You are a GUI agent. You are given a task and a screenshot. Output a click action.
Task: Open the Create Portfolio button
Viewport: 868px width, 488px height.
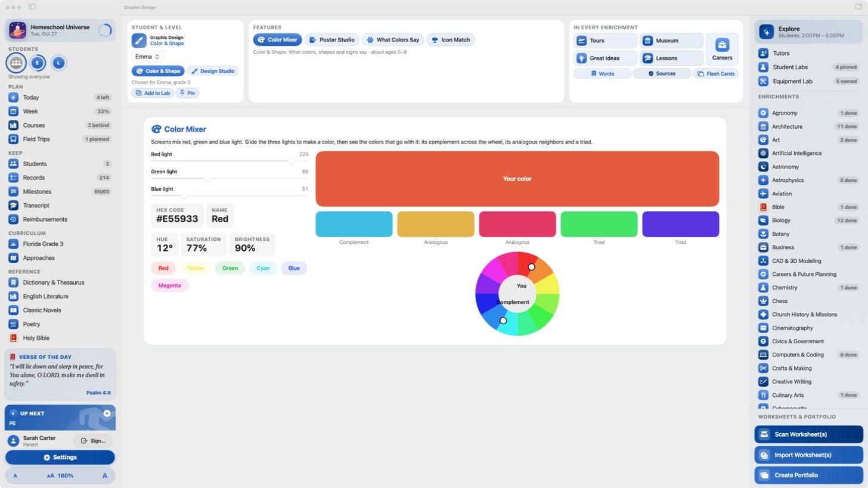click(808, 475)
